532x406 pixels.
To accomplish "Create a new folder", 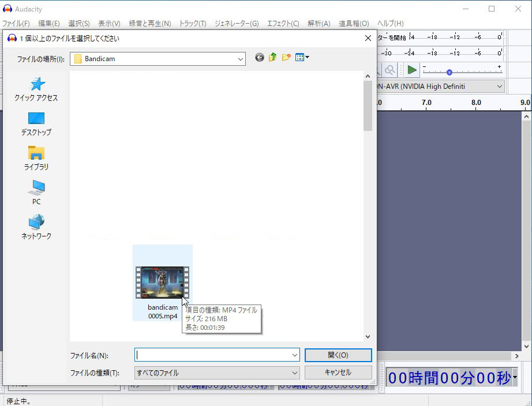I will click(286, 58).
